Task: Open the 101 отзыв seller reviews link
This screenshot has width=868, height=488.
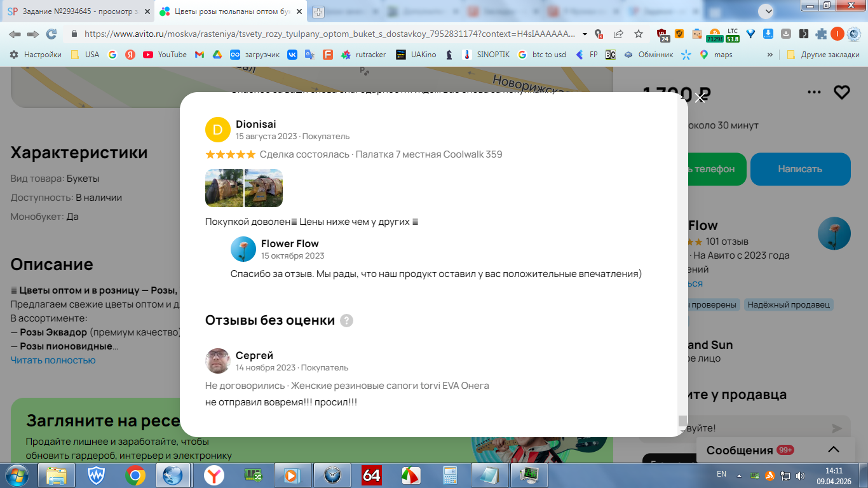Action: pos(727,241)
